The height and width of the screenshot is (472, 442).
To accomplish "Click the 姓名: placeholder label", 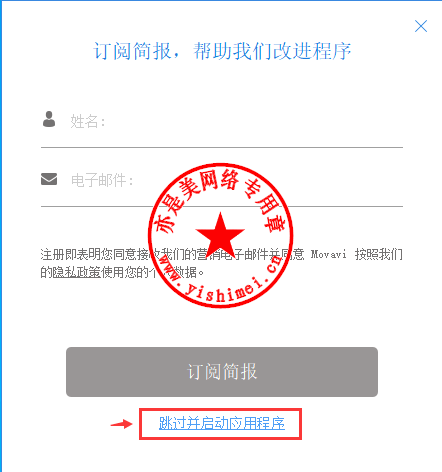I will (88, 121).
